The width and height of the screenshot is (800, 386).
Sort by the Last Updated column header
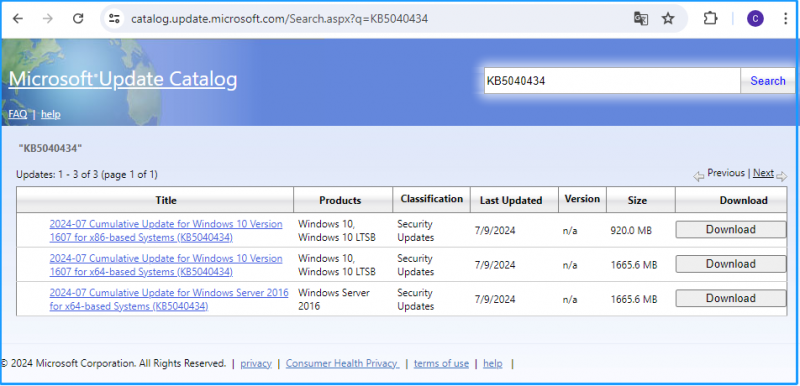[511, 200]
